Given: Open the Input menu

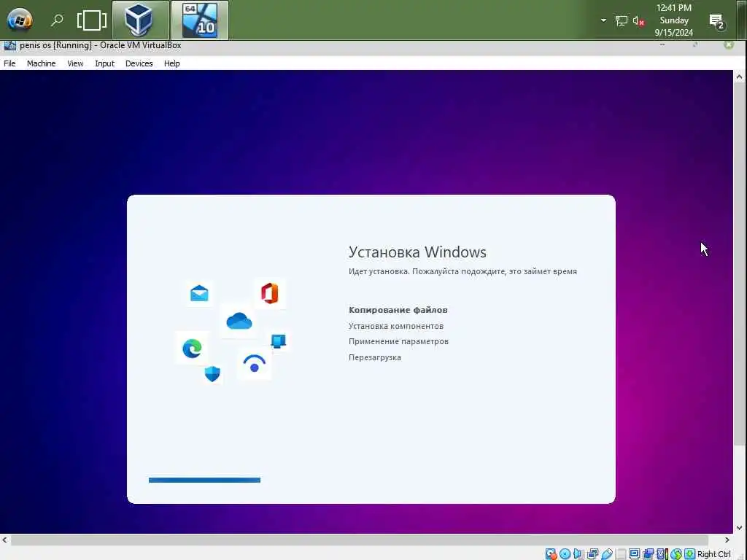Looking at the screenshot, I should [x=104, y=63].
